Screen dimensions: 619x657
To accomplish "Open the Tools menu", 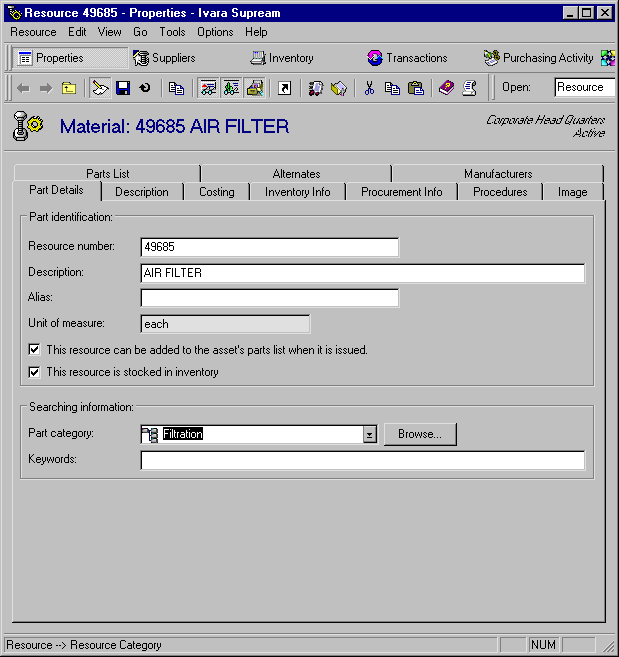I will coord(172,32).
